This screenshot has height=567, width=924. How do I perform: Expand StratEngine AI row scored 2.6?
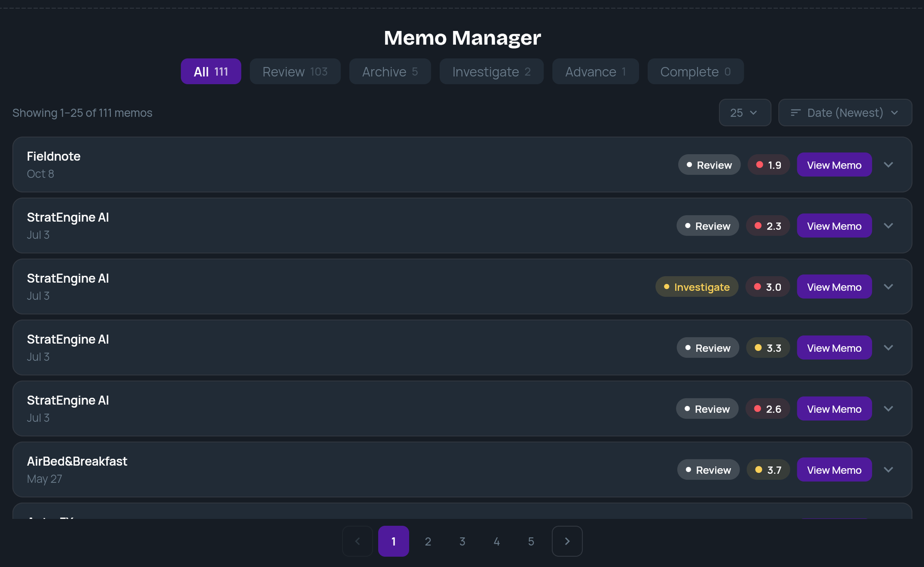point(888,408)
